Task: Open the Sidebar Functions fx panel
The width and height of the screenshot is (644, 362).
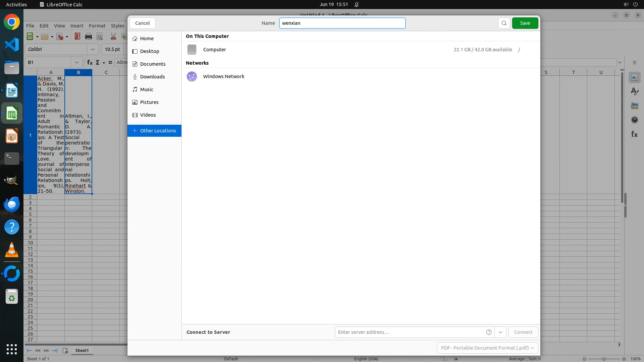Action: (x=634, y=134)
